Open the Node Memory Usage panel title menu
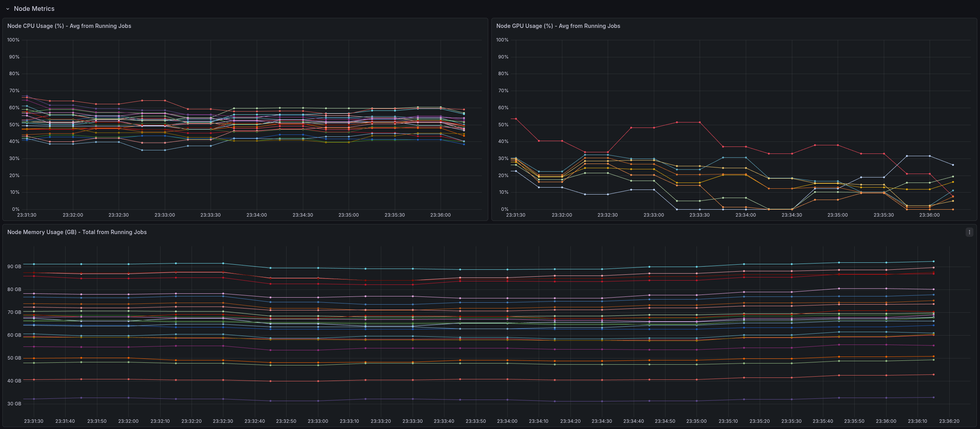The width and height of the screenshot is (980, 429). [77, 232]
